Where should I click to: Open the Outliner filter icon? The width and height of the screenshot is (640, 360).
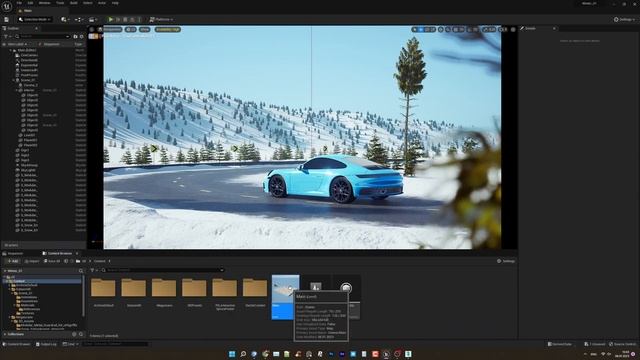(x=7, y=36)
